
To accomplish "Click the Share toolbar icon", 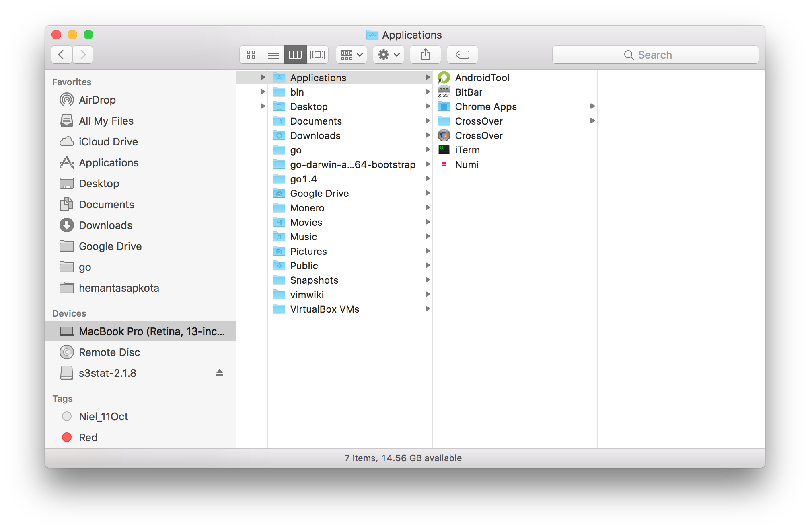I will tap(425, 55).
